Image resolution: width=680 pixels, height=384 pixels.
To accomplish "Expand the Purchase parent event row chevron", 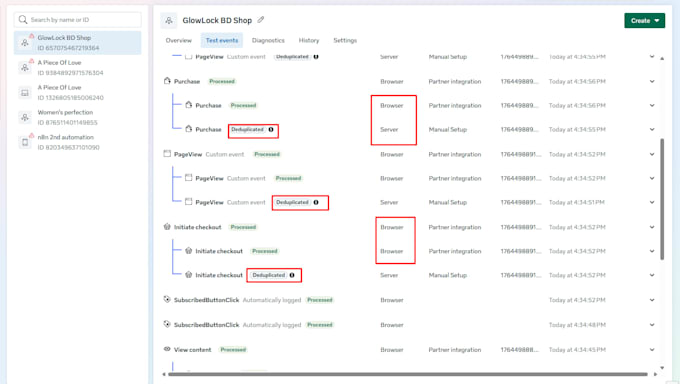I will click(652, 82).
